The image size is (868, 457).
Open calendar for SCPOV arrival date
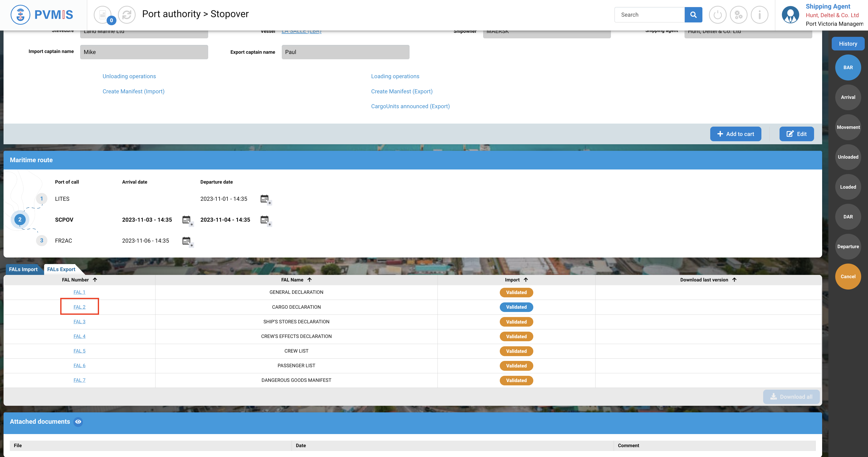click(187, 220)
